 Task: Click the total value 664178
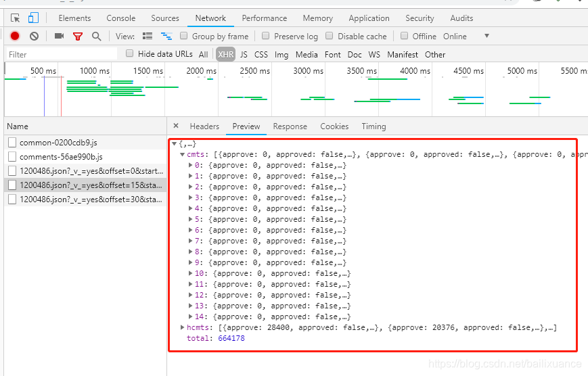click(231, 339)
